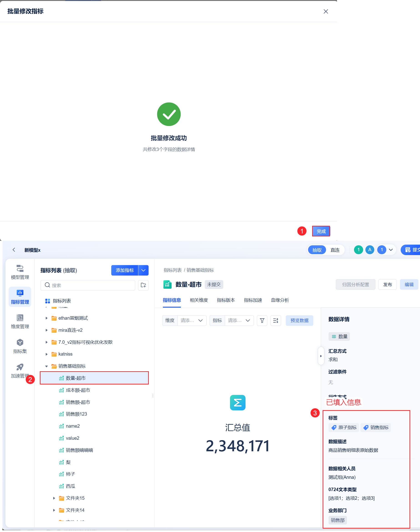
Task: Click the sort icon
Action: (276, 320)
